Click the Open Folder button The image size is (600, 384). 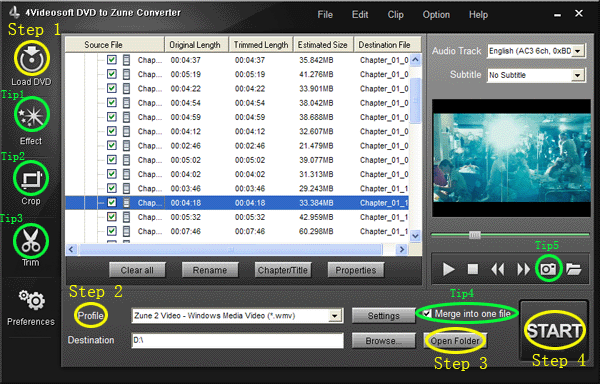455,341
